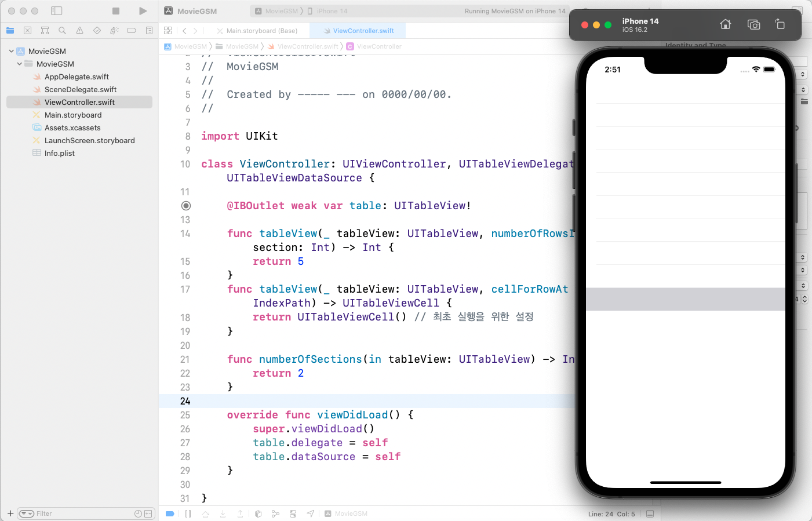Tap the highlighted gray table row in simulator
The height and width of the screenshot is (521, 812).
[x=686, y=299]
